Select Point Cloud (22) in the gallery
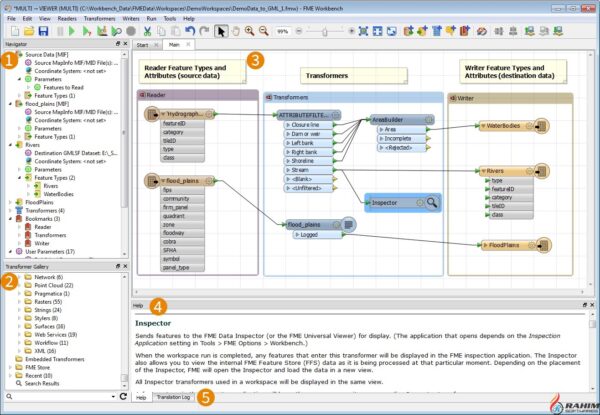 [53, 285]
